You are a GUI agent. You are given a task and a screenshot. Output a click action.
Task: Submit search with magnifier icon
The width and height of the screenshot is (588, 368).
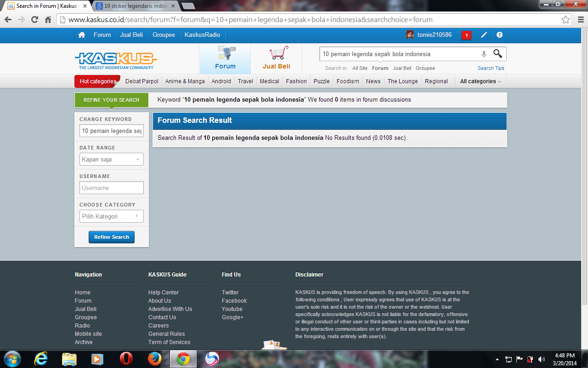498,54
